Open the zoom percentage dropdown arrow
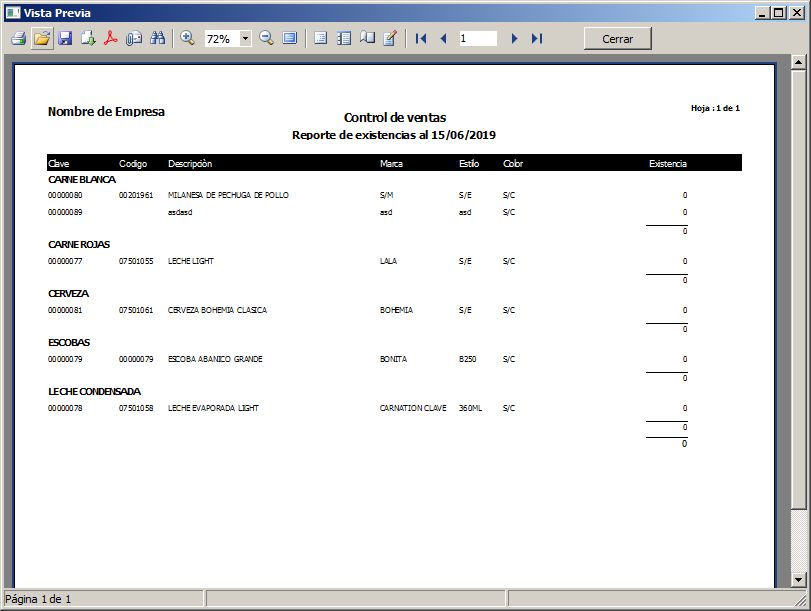The image size is (811, 611). [x=245, y=39]
